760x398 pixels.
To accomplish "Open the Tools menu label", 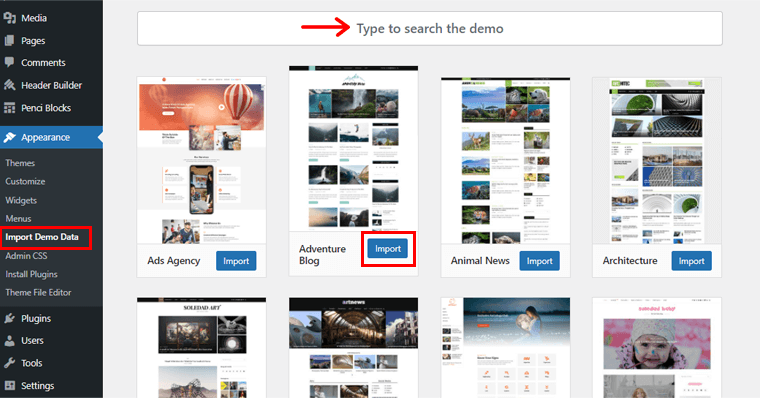I will tap(32, 363).
